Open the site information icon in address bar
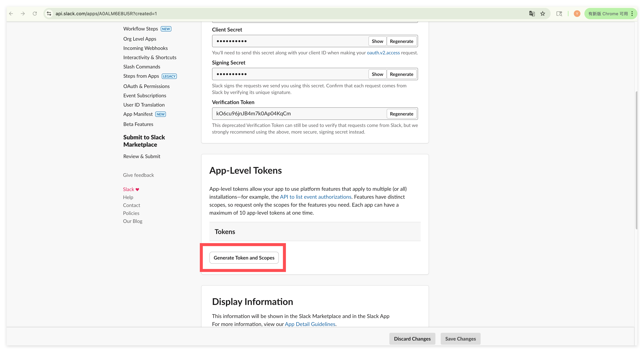Image resolution: width=644 pixels, height=352 pixels. pos(49,14)
